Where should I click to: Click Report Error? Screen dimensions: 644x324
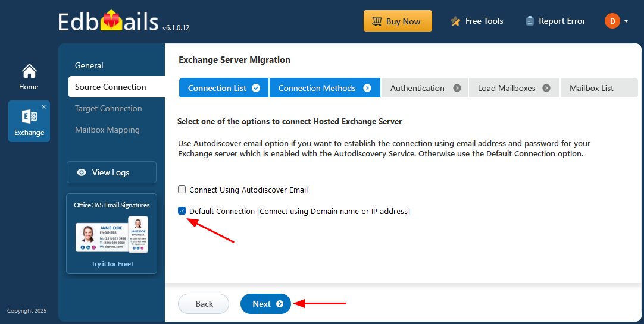[x=555, y=21]
